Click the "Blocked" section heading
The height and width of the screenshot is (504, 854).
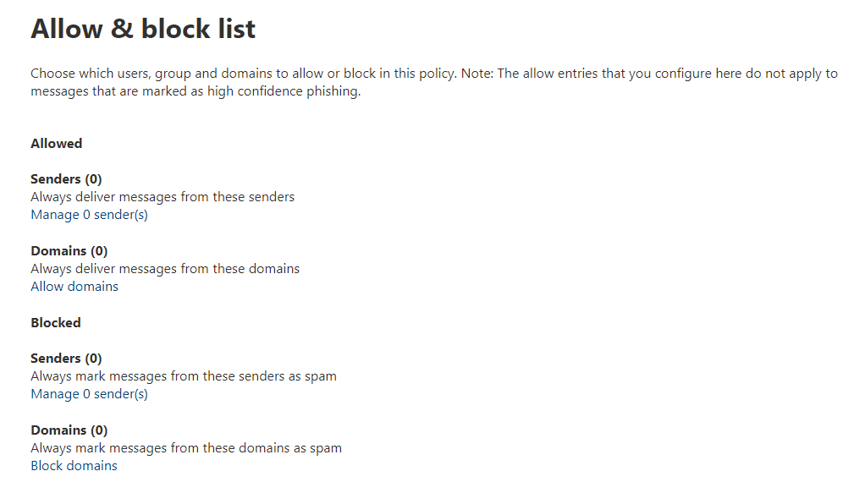[x=56, y=322]
